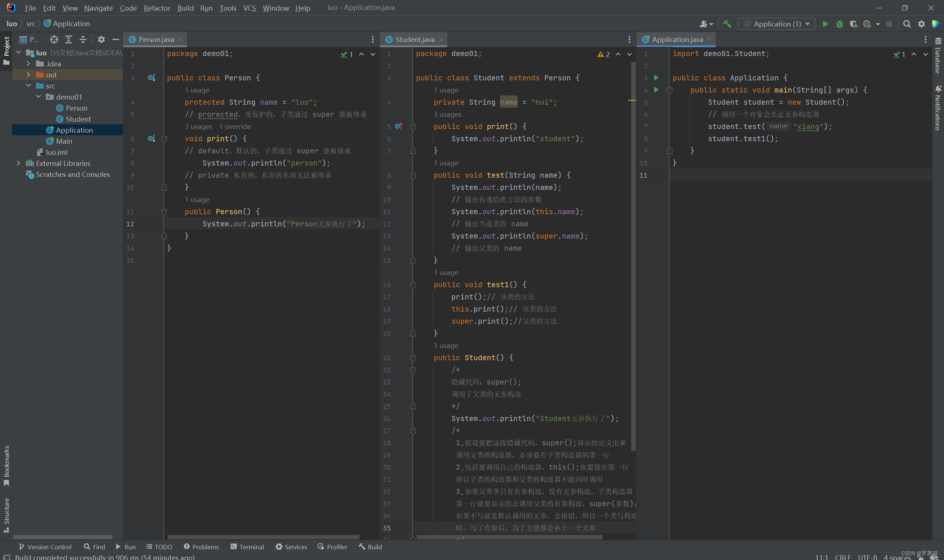This screenshot has width=944, height=560.
Task: Open the Application (1) run configuration dropdown
Action: (777, 24)
